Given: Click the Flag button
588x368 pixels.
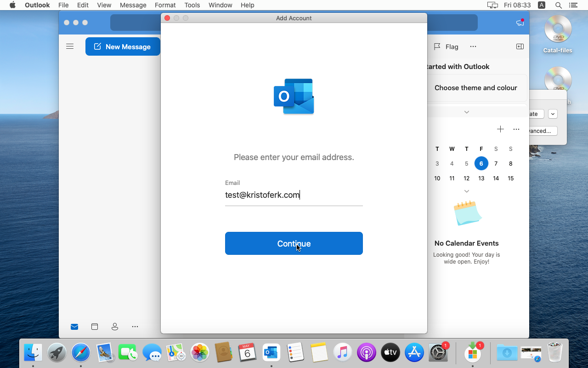Looking at the screenshot, I should point(446,46).
